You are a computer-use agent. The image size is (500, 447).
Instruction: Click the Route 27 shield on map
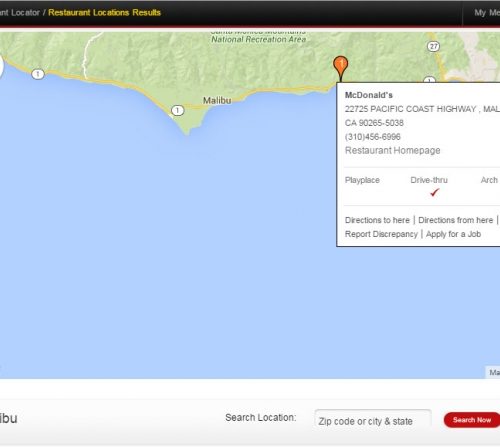tap(433, 46)
